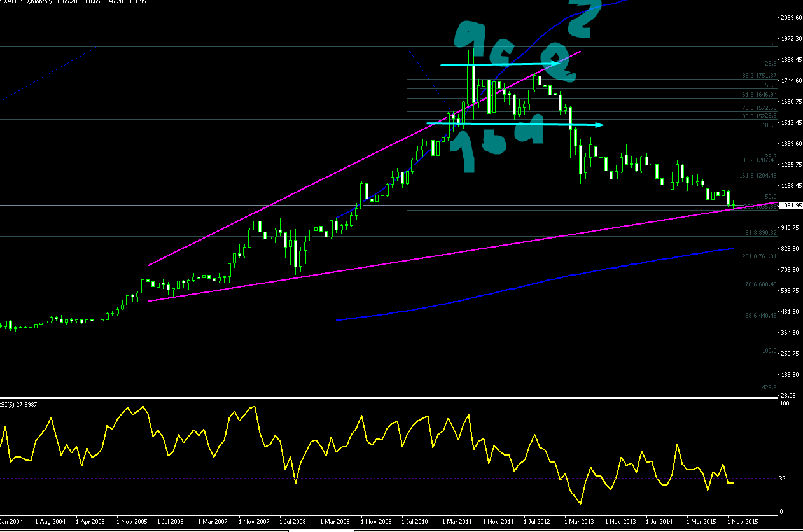Click the 1 Mar 2009 date label
803x532 pixels.
[x=335, y=521]
